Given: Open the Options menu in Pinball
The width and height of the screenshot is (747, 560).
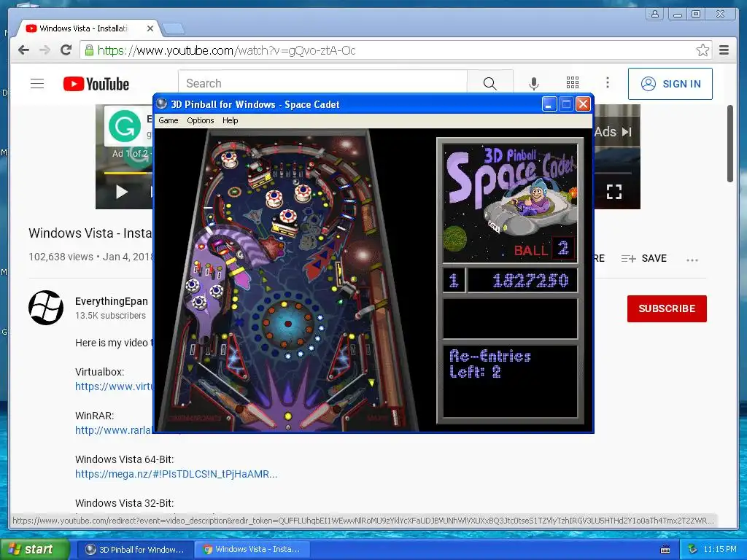Looking at the screenshot, I should click(200, 120).
